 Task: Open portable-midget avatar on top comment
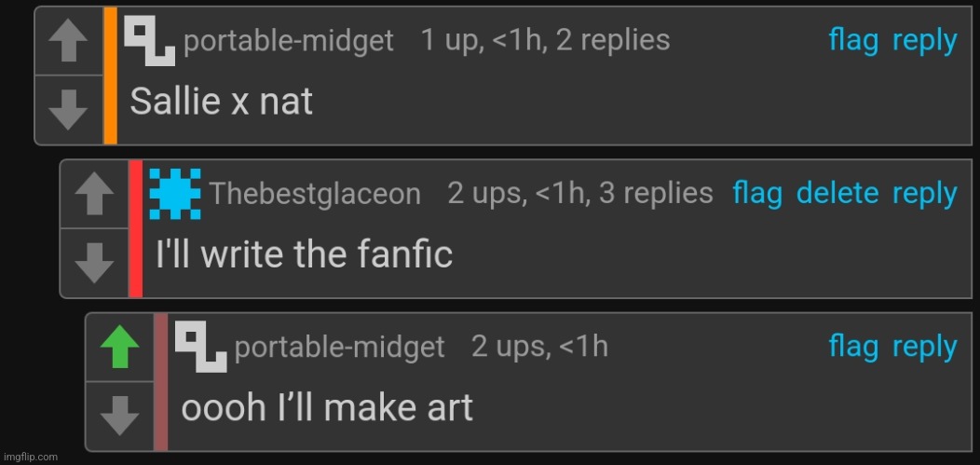tap(149, 41)
